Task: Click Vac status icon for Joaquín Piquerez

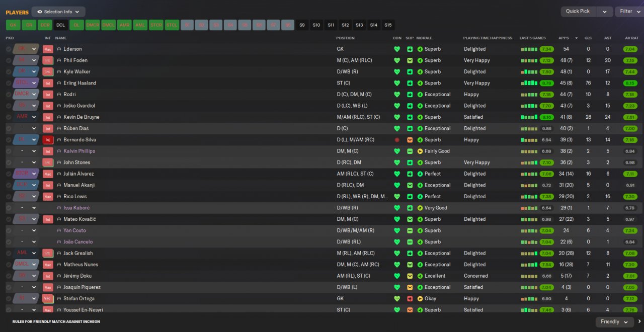Action: [x=48, y=288]
